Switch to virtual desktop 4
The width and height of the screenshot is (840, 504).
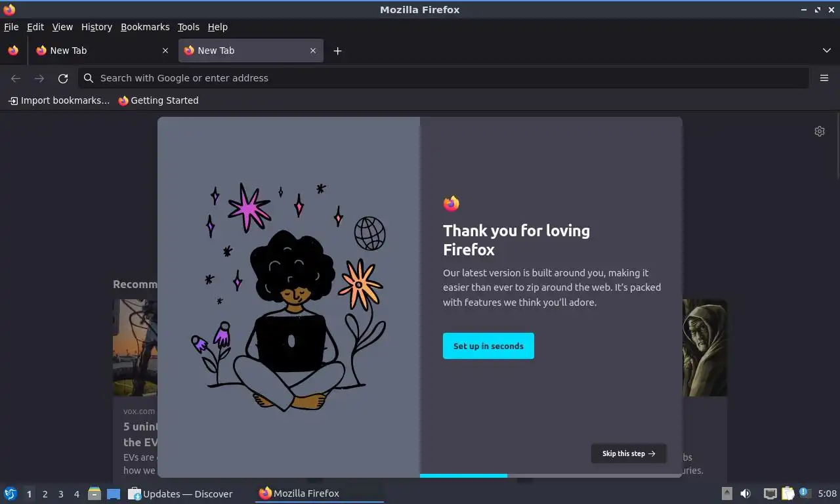point(76,494)
